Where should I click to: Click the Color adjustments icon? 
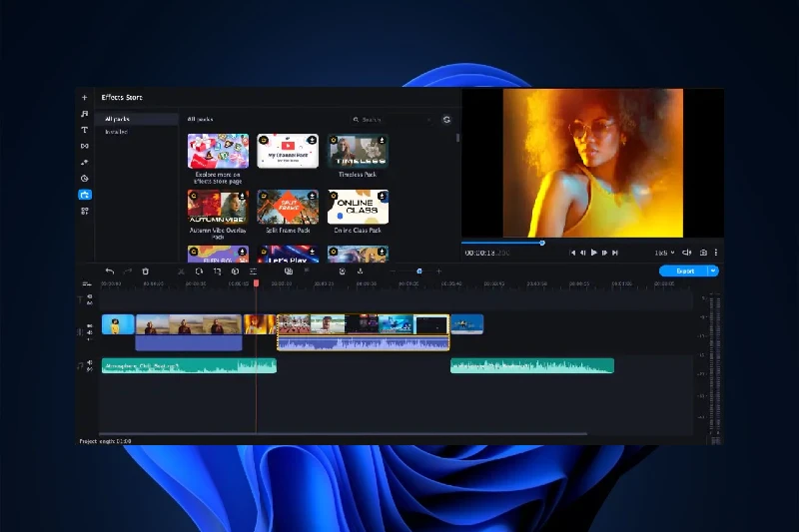(x=235, y=271)
